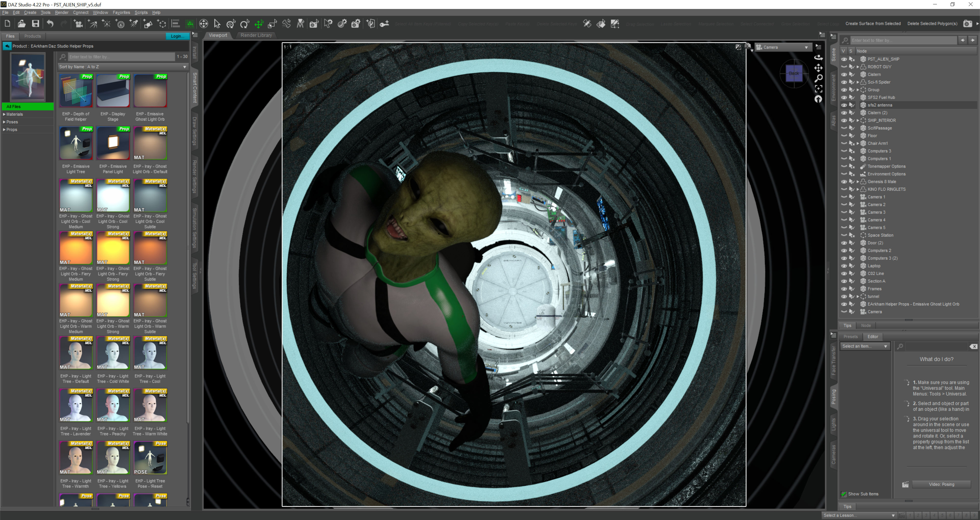980x520 pixels.
Task: Click Delete Selected Polygon(s)
Action: pos(932,23)
